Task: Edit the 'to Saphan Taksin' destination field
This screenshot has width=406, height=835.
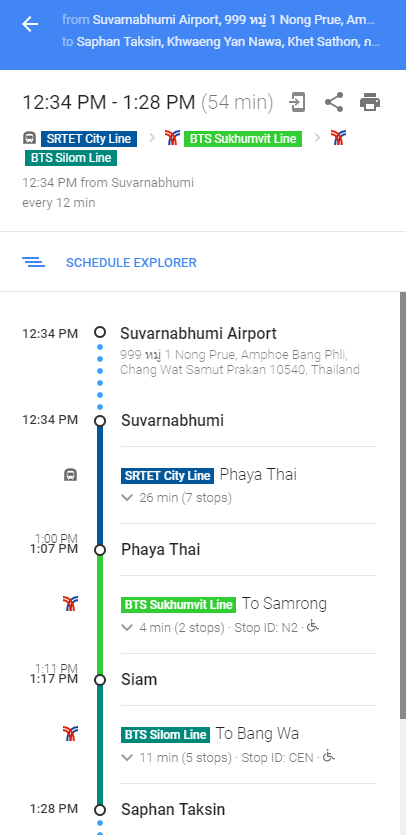Action: click(221, 42)
